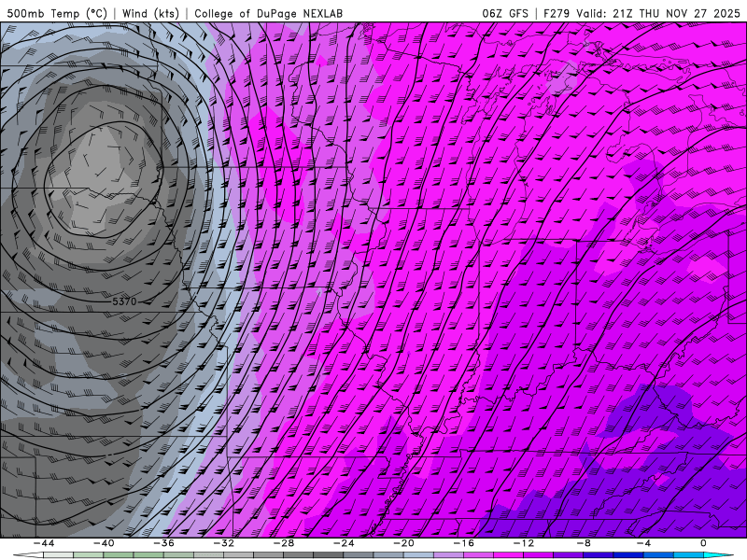Click the "-32" color scale label
This screenshot has width=747, height=560.
223,543
